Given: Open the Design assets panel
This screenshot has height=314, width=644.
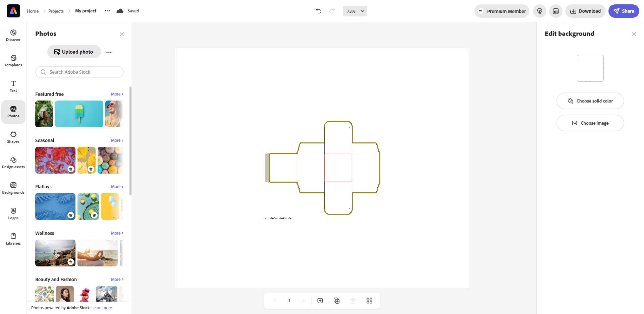Looking at the screenshot, I should pos(13,162).
